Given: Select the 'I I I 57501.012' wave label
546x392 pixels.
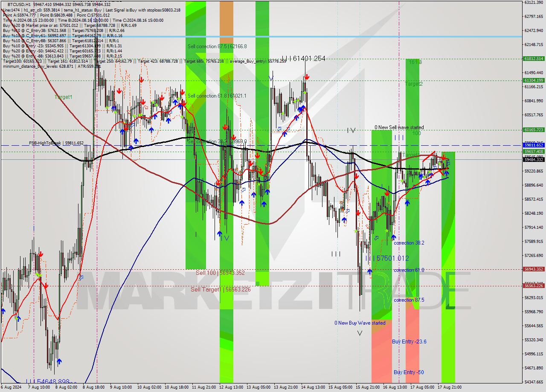Looking at the screenshot, I should [x=387, y=258].
